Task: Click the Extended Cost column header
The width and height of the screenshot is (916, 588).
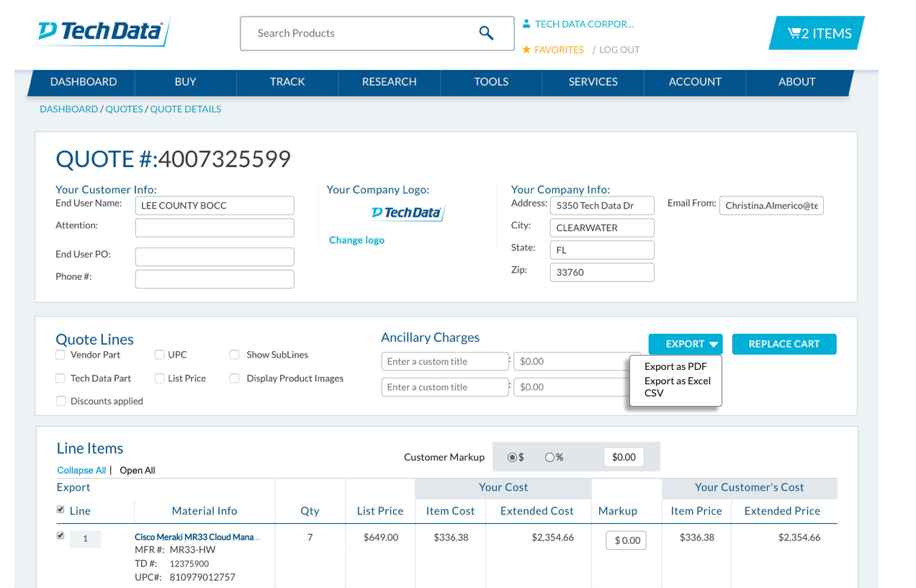Action: pyautogui.click(x=536, y=511)
